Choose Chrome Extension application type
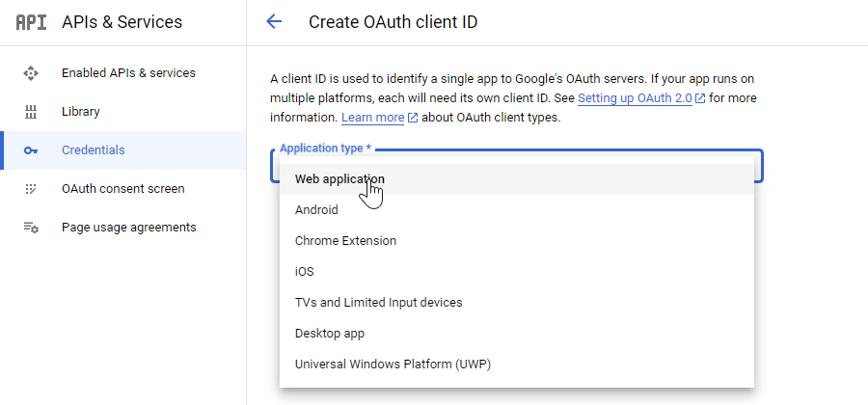This screenshot has width=868, height=405. tap(517, 241)
